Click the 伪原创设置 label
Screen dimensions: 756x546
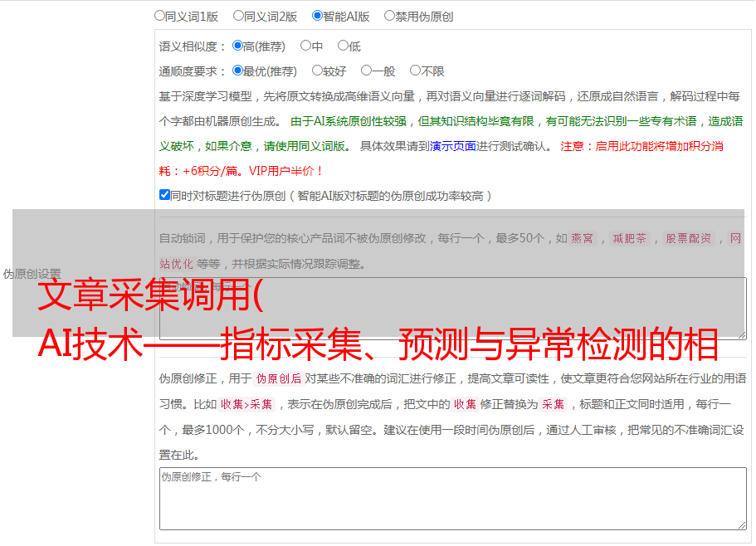coord(32,274)
